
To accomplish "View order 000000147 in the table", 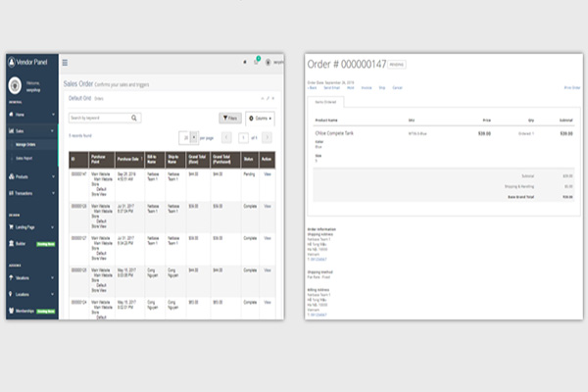I will coord(269,173).
